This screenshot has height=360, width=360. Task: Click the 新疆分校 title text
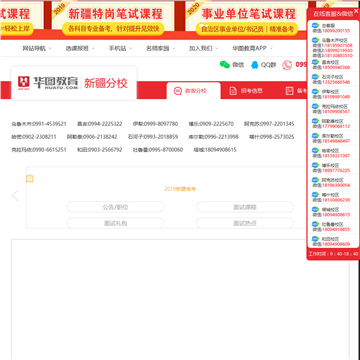pos(106,83)
